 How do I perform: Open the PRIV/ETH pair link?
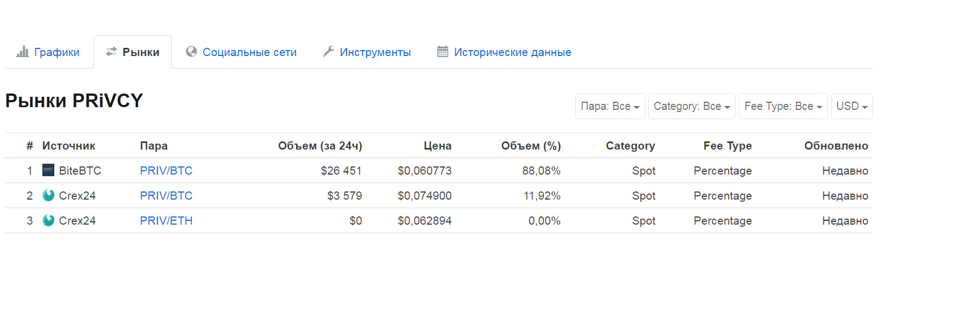click(166, 221)
